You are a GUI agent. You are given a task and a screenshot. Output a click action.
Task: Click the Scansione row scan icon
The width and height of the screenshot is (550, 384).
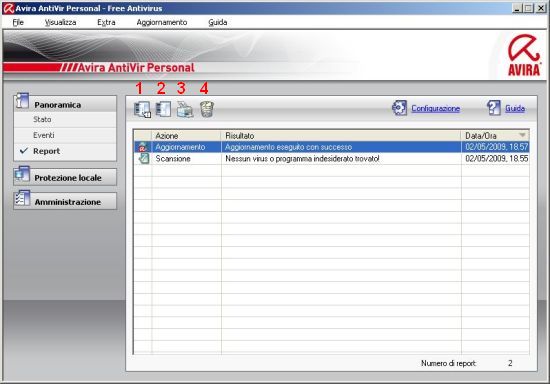click(143, 159)
